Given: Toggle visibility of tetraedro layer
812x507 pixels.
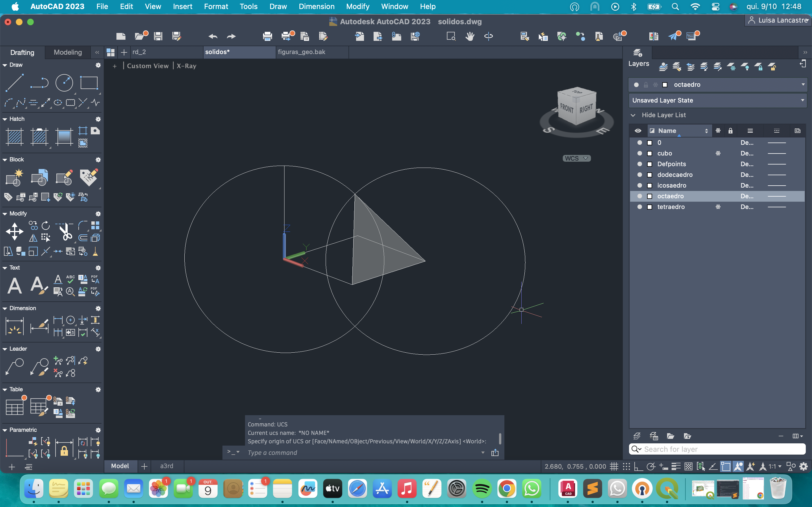Looking at the screenshot, I should tap(639, 207).
